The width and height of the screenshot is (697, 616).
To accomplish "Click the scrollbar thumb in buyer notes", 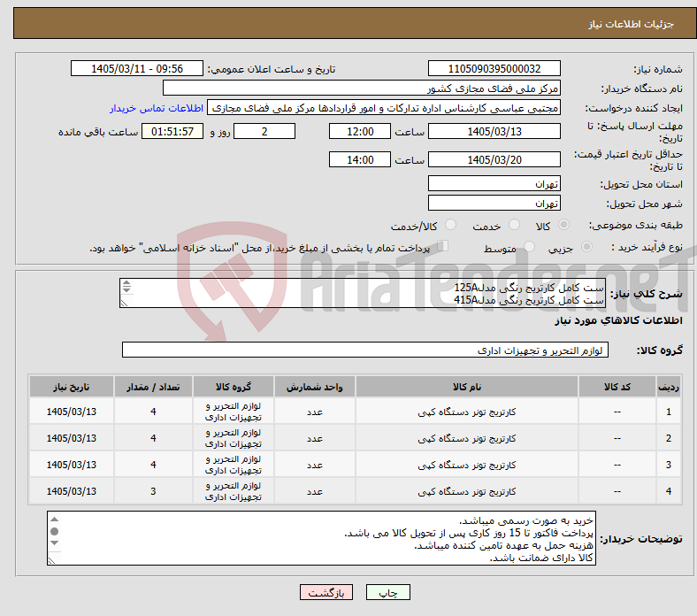I will 54,531.
